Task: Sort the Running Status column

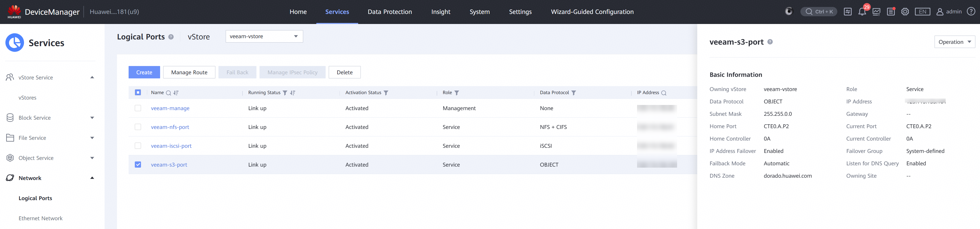Action: [293, 93]
